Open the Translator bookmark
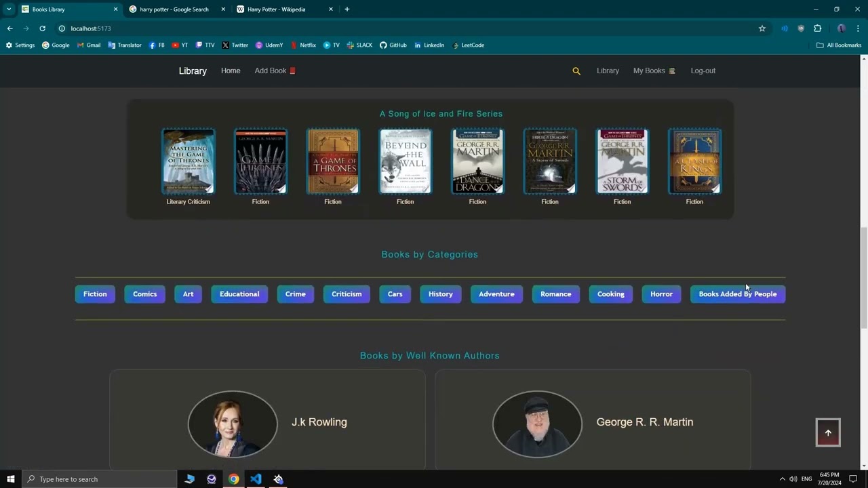 (125, 45)
